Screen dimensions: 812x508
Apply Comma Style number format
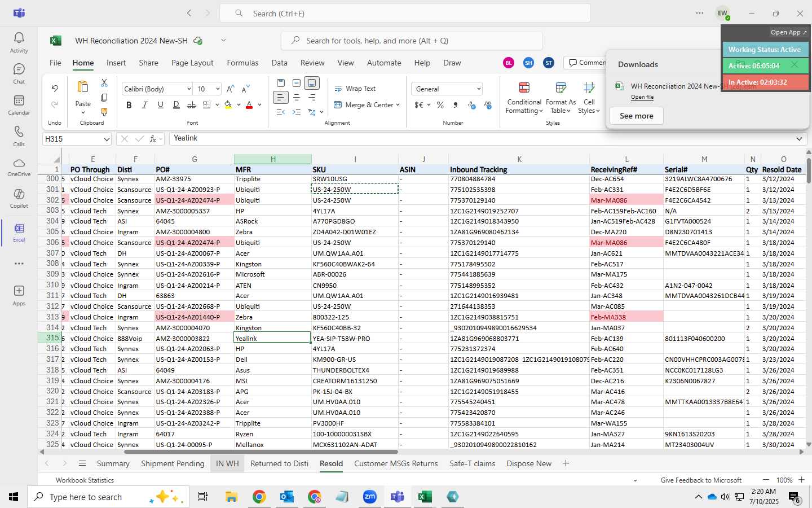click(x=456, y=105)
